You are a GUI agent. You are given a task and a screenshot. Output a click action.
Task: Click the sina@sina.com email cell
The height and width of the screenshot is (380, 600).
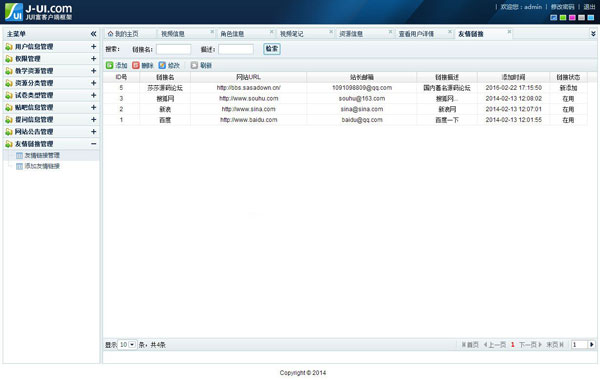[362, 109]
